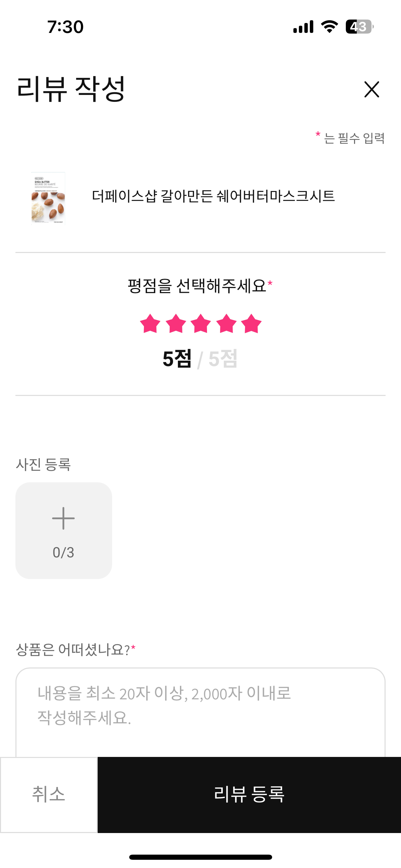Tap the bold 5점 rating score text

(x=177, y=359)
